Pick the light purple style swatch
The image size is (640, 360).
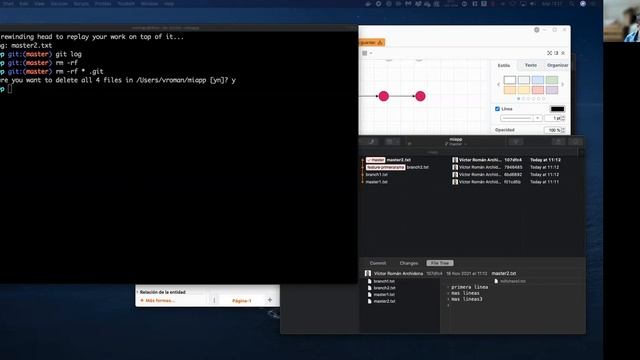(x=552, y=90)
